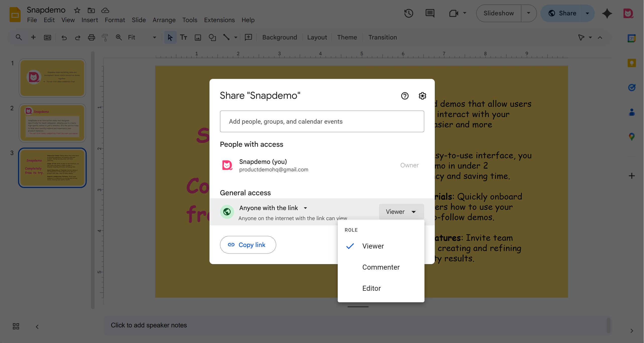The width and height of the screenshot is (644, 343).
Task: Click the print icon
Action: coord(91,37)
